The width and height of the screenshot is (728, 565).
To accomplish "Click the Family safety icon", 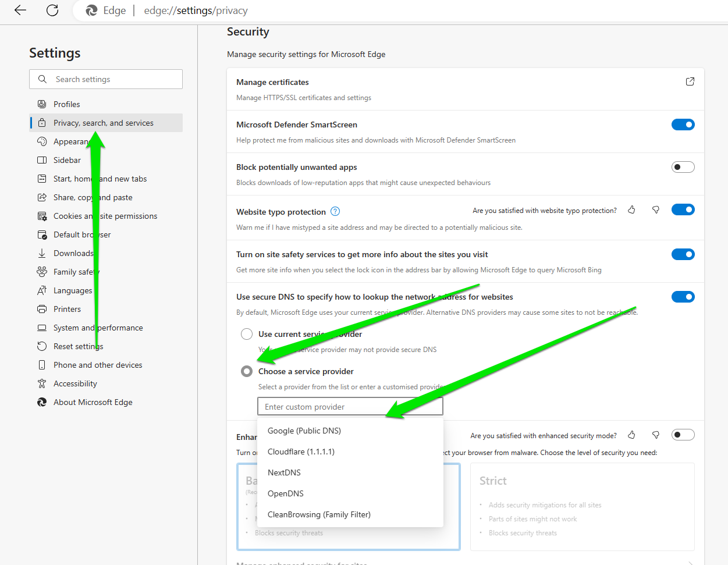I will click(42, 272).
